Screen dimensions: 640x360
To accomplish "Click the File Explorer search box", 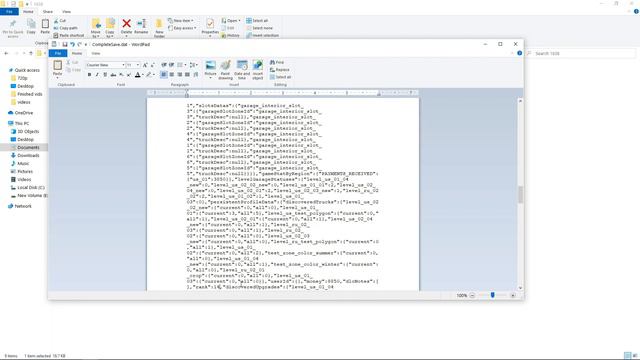I will pyautogui.click(x=582, y=53).
